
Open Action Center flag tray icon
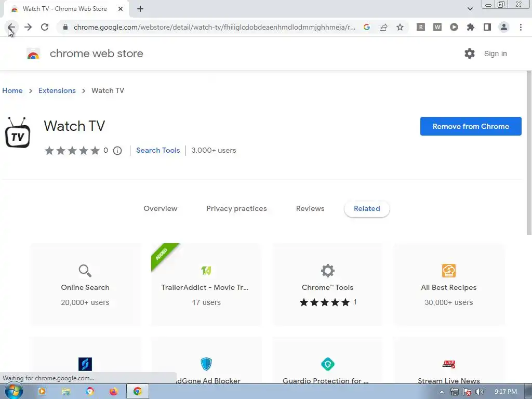(467, 392)
